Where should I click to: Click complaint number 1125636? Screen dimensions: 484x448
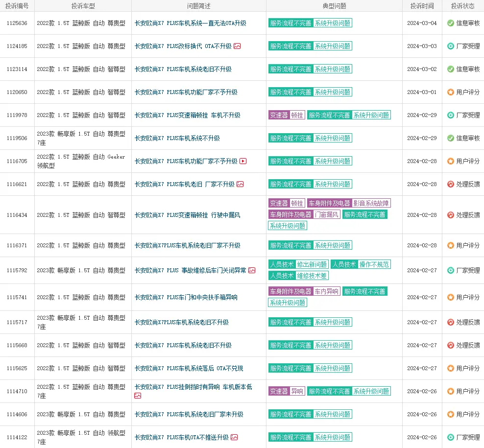17,23
